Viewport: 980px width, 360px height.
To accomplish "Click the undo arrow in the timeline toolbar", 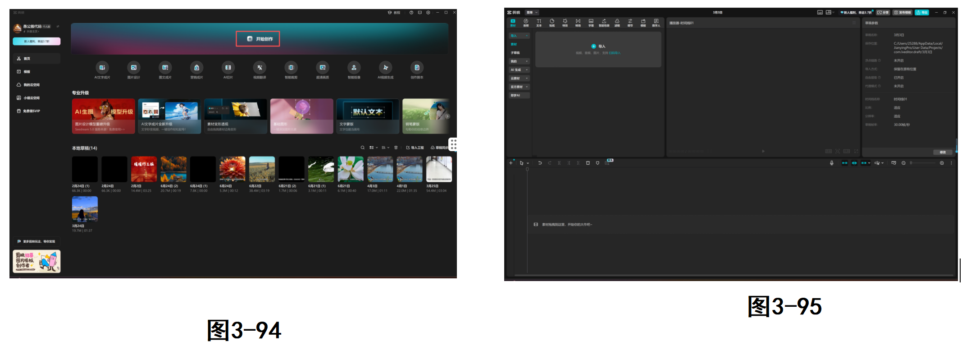I will pyautogui.click(x=540, y=163).
